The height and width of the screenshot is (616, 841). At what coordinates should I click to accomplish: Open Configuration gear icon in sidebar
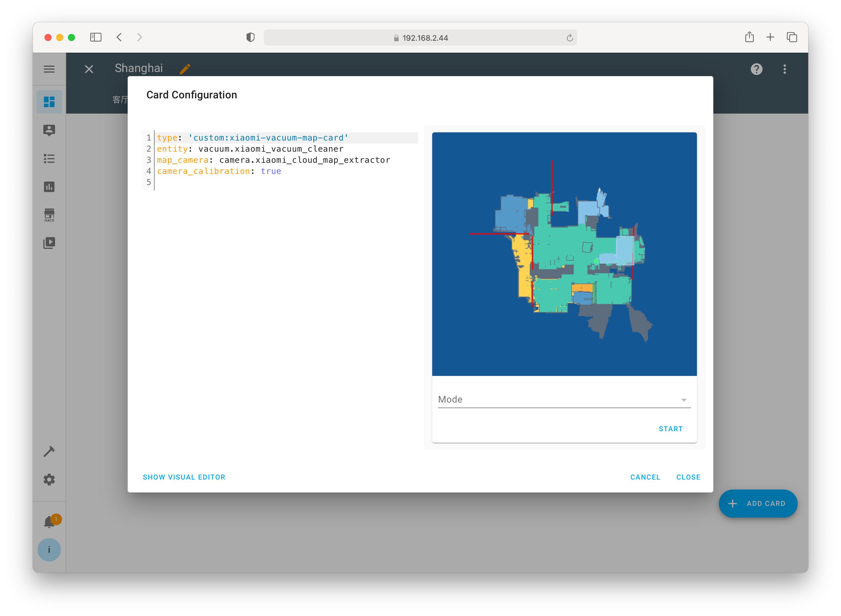(49, 480)
